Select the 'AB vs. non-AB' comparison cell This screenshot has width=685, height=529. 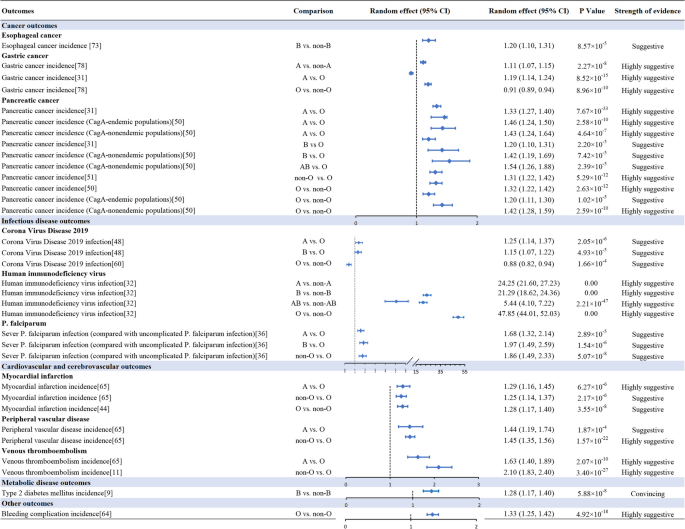pyautogui.click(x=313, y=303)
